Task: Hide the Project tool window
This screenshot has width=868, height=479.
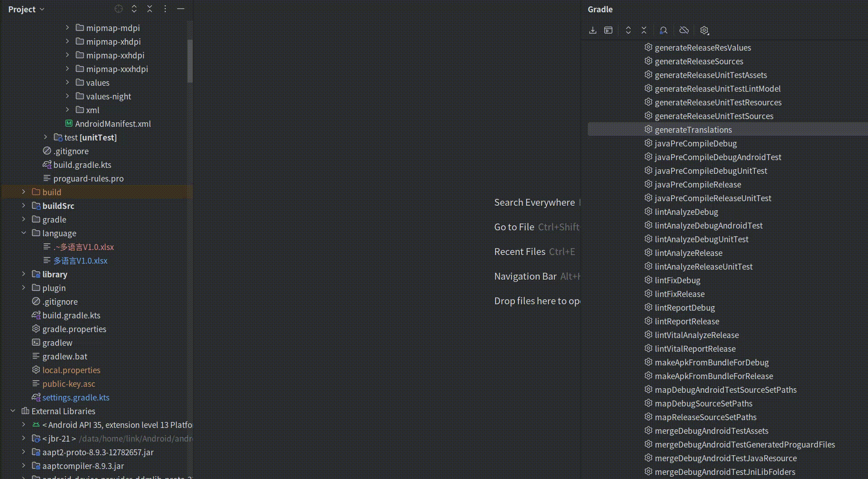Action: point(181,9)
